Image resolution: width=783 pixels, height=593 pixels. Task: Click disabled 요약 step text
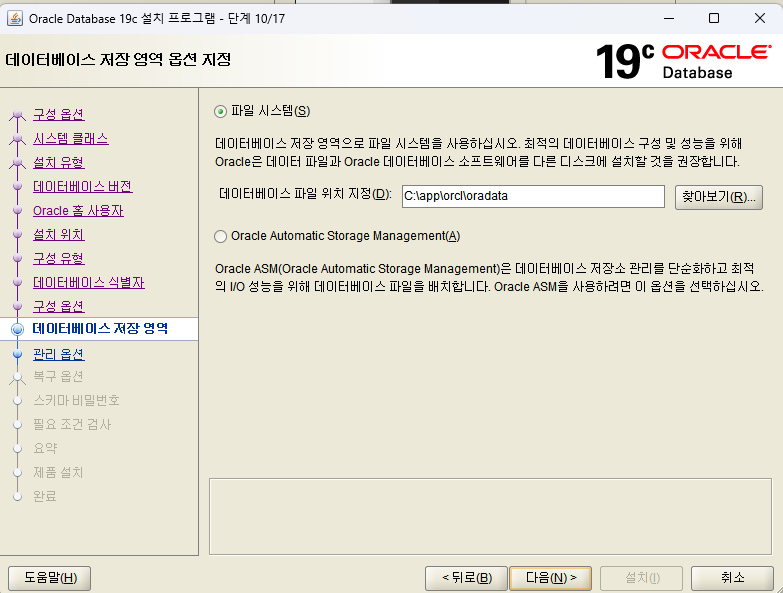[x=45, y=448]
